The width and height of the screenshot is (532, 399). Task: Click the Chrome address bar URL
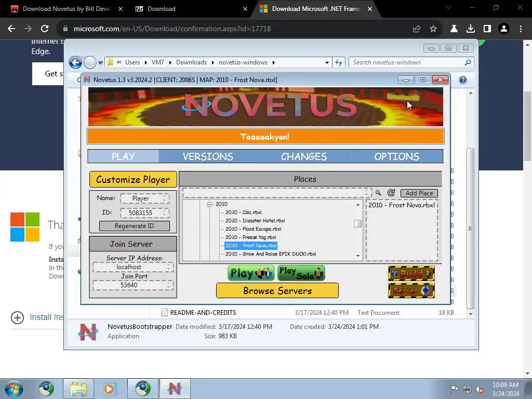[x=172, y=29]
